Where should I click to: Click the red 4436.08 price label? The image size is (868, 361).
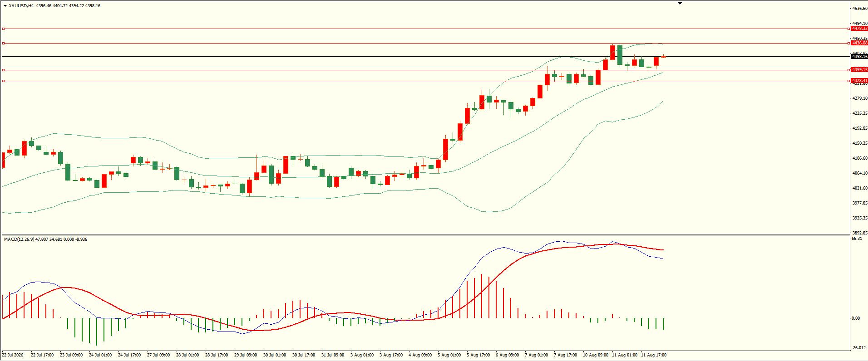coord(859,43)
